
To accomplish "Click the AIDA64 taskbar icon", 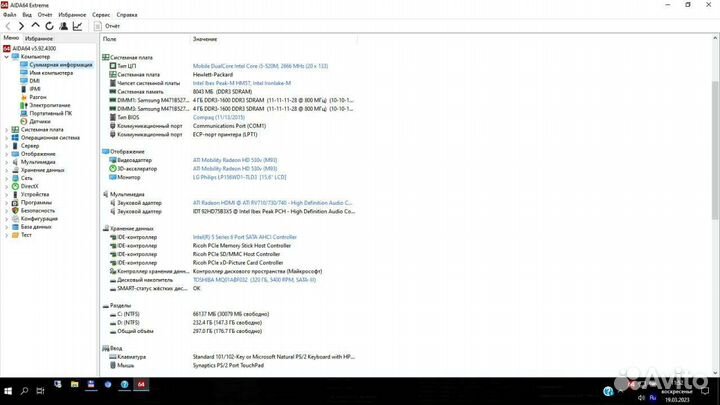I will pyautogui.click(x=141, y=384).
